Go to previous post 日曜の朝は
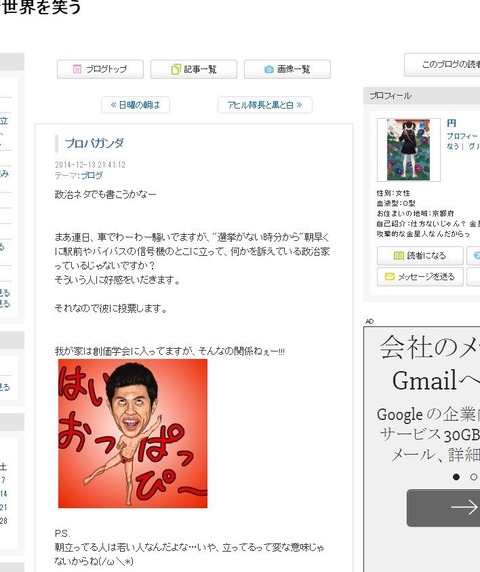480x572 pixels. (135, 105)
